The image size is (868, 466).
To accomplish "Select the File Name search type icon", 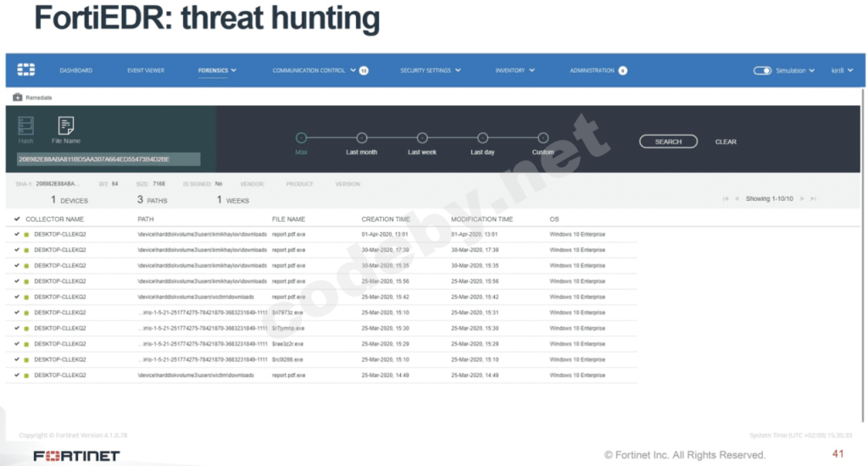I will [x=66, y=125].
